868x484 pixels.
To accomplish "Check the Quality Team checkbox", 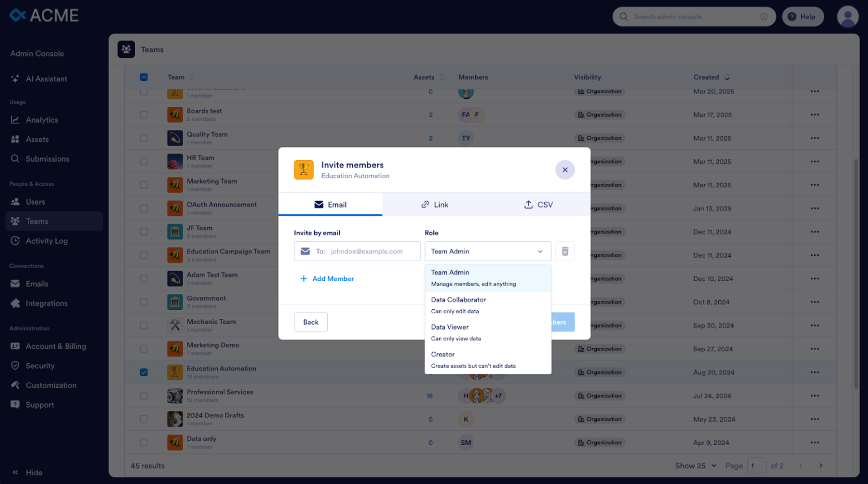I will pos(144,138).
